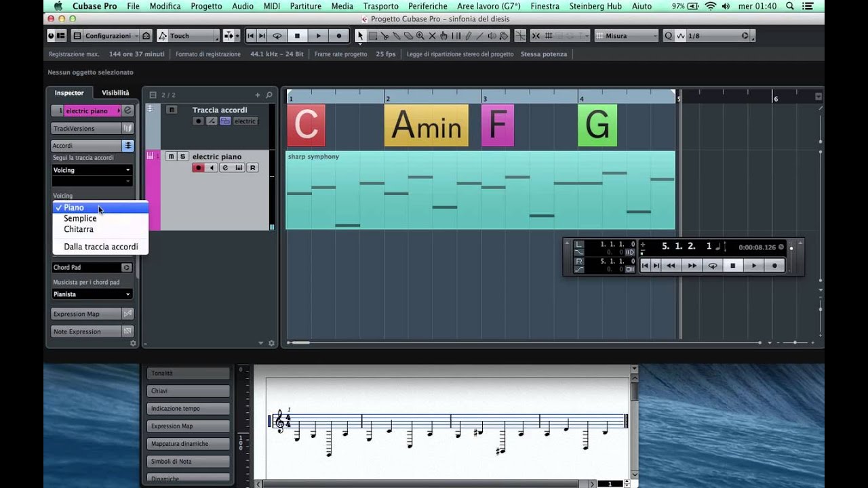The height and width of the screenshot is (488, 868).
Task: Add a new track with plus icon
Action: [x=257, y=95]
